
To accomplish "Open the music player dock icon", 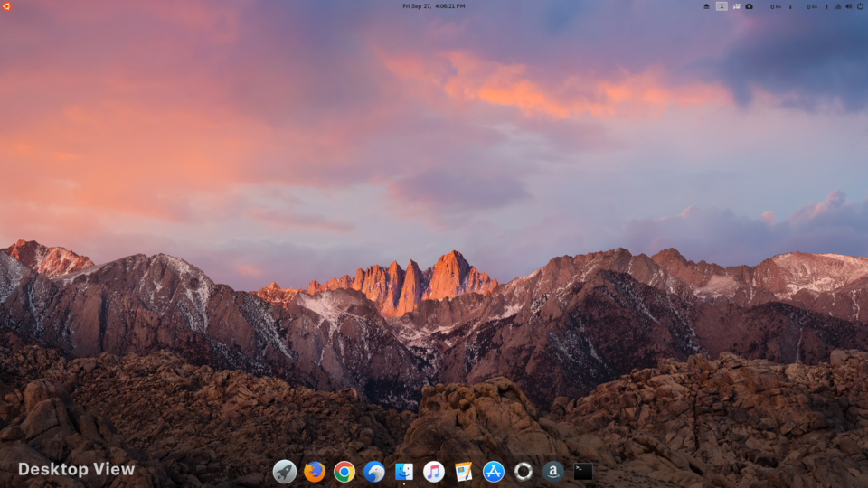I will [434, 472].
